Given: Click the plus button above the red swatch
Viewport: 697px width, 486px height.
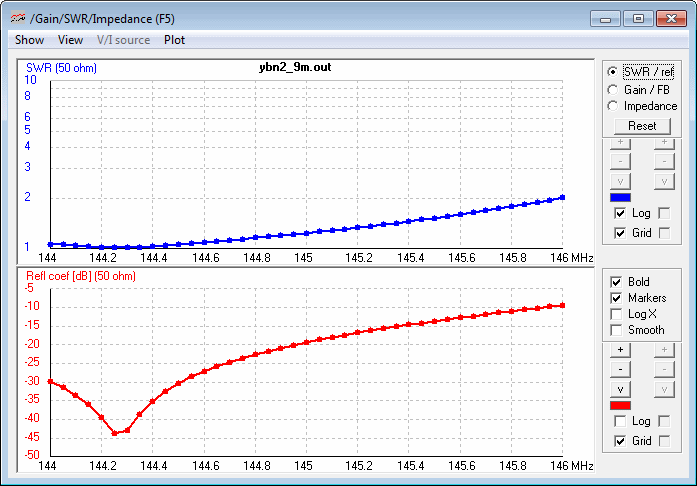Looking at the screenshot, I should [621, 350].
